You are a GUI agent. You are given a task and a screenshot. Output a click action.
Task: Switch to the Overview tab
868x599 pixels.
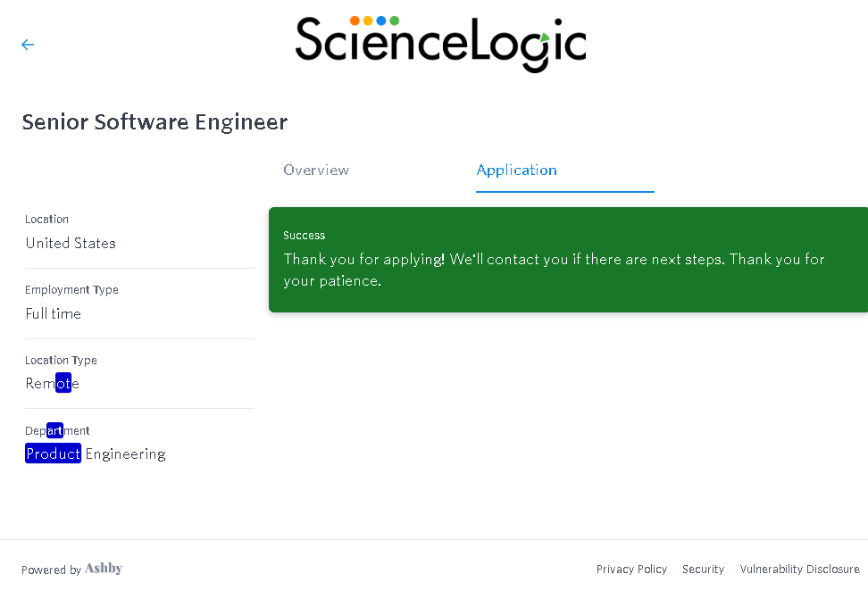pyautogui.click(x=316, y=170)
